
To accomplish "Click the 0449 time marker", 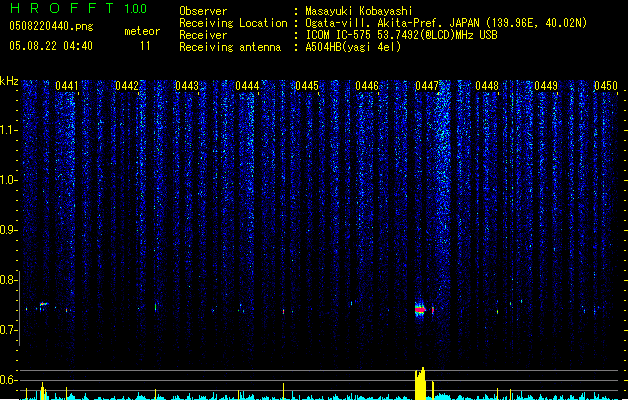I will tap(546, 86).
